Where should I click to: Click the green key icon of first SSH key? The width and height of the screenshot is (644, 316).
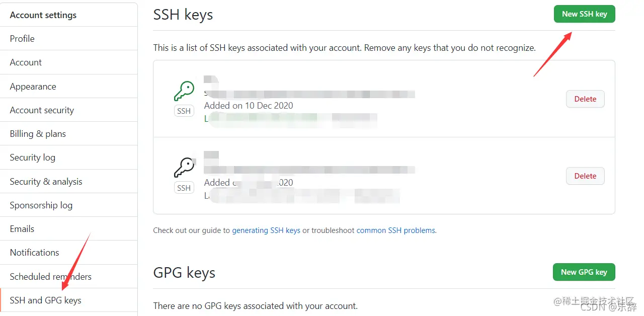(x=184, y=91)
